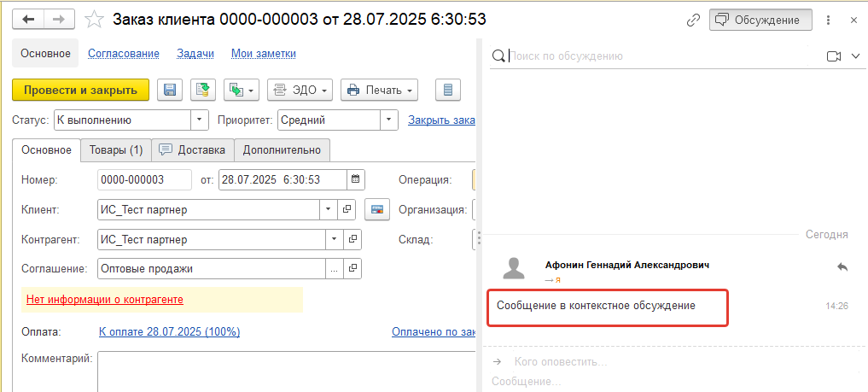Open the Клиент record with open icon
This screenshot has height=392, width=868.
[347, 210]
